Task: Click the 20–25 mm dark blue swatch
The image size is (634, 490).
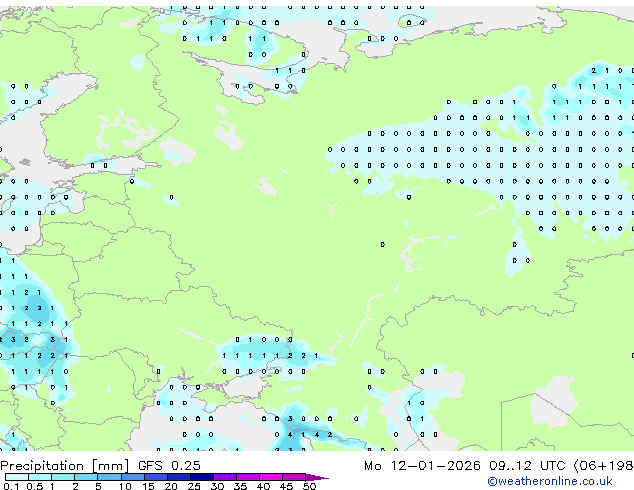Action: [x=178, y=477]
